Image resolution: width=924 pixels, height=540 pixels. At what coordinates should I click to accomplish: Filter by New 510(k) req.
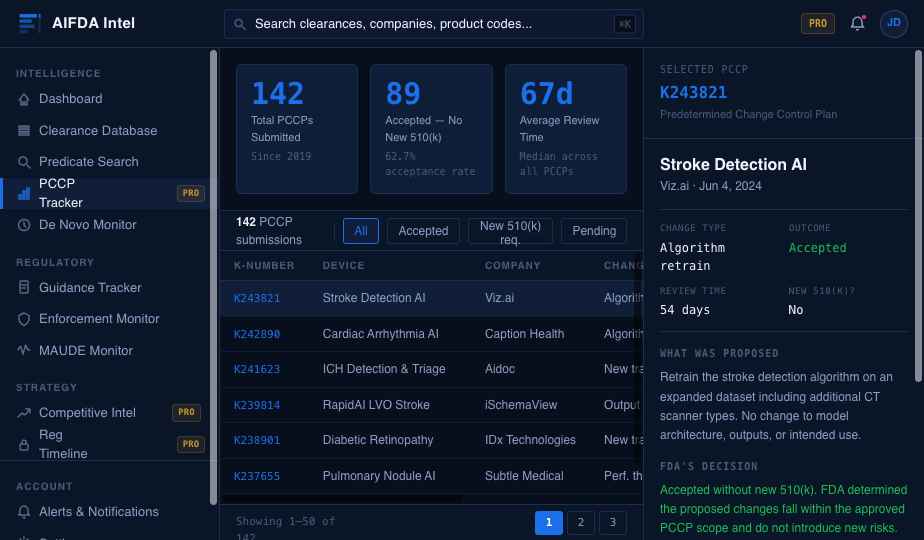[x=510, y=231]
